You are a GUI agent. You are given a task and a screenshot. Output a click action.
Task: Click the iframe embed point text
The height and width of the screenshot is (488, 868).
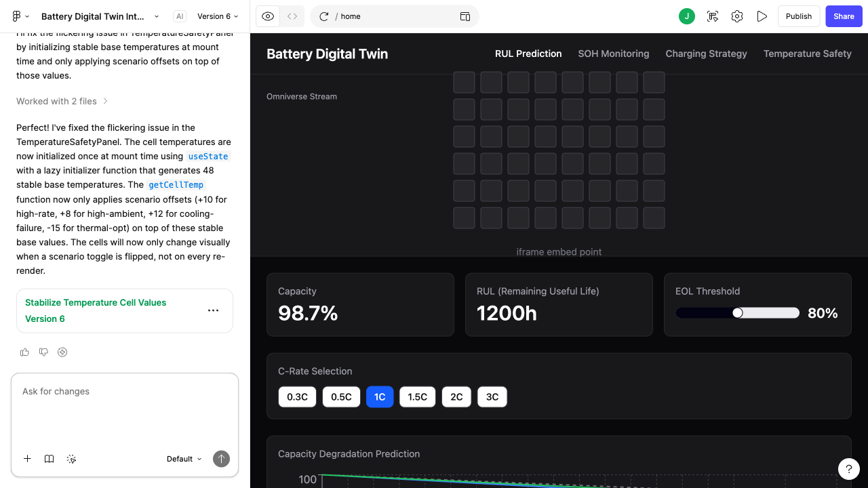pos(559,251)
